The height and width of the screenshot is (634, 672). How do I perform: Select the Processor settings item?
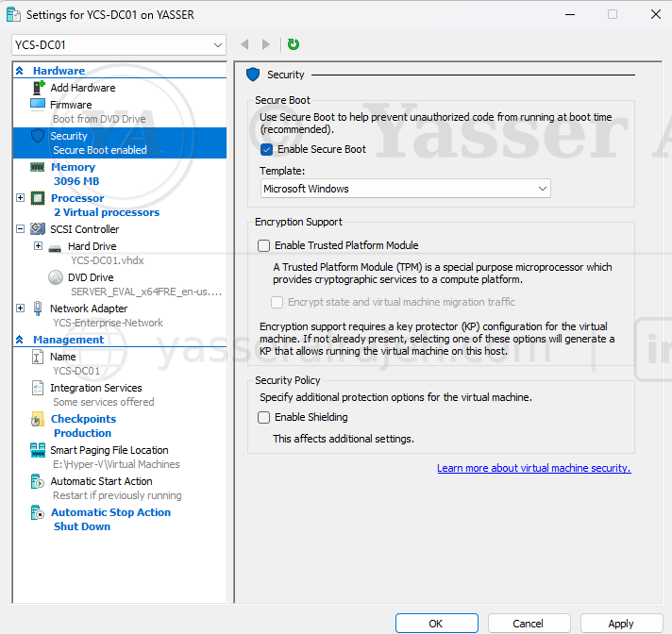point(77,198)
